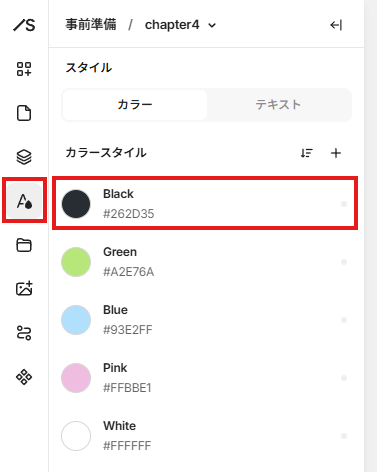This screenshot has width=377, height=472.
Task: Open the Add elements panel icon
Action: (x=24, y=69)
